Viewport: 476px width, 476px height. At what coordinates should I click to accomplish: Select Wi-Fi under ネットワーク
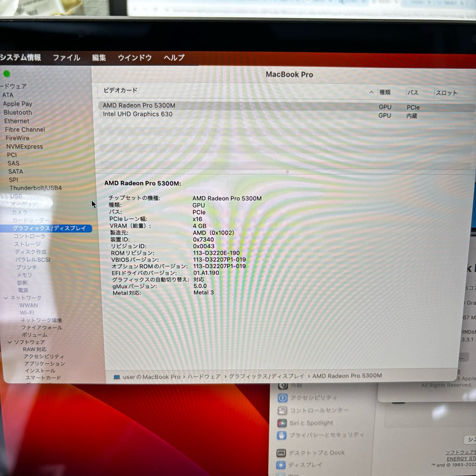pyautogui.click(x=27, y=313)
